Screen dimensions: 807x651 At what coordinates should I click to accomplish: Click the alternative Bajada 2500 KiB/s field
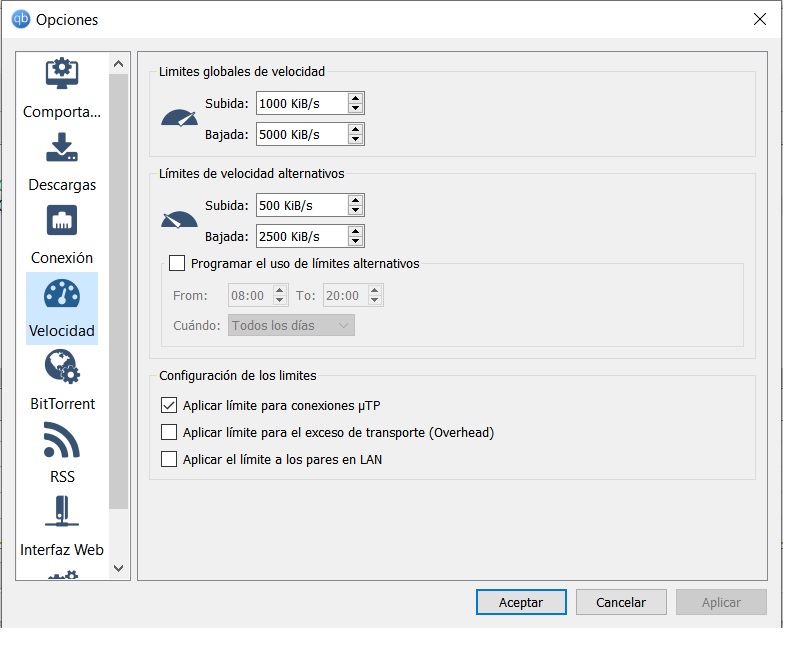tap(300, 237)
